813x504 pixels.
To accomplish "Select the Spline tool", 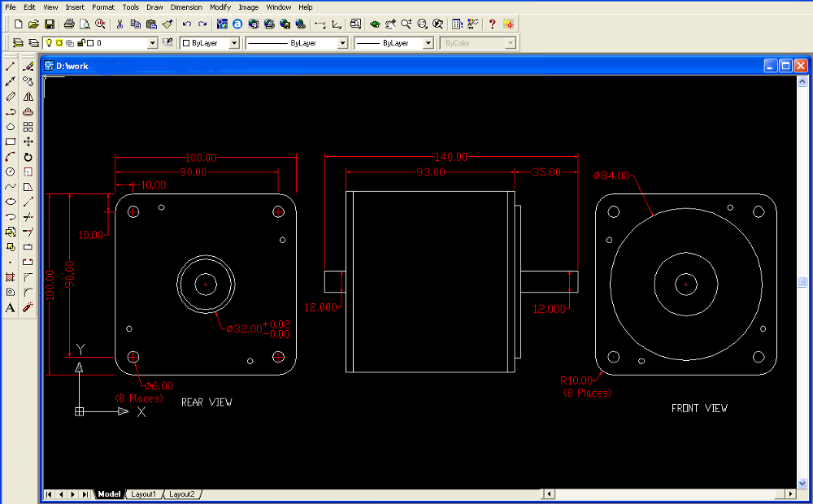I will 11,187.
